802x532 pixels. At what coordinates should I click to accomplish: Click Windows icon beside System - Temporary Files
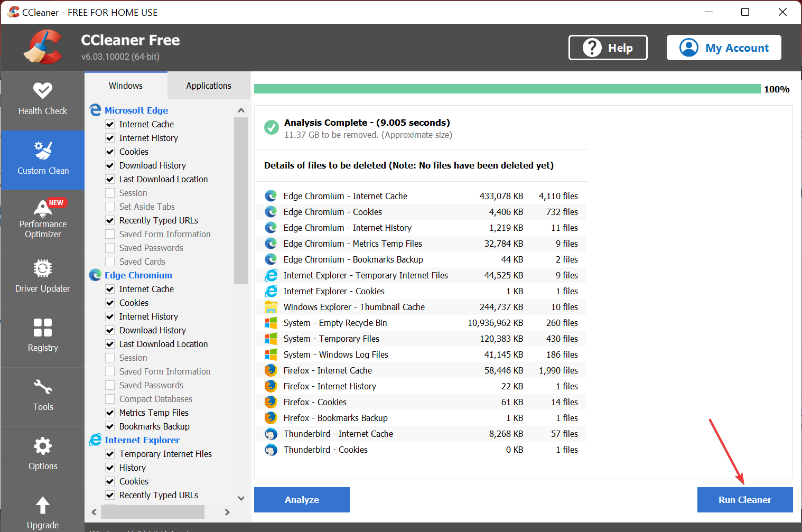point(271,339)
